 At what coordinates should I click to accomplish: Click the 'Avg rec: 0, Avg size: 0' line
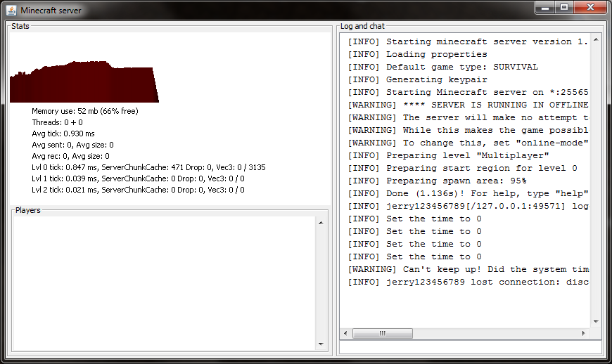(x=70, y=156)
